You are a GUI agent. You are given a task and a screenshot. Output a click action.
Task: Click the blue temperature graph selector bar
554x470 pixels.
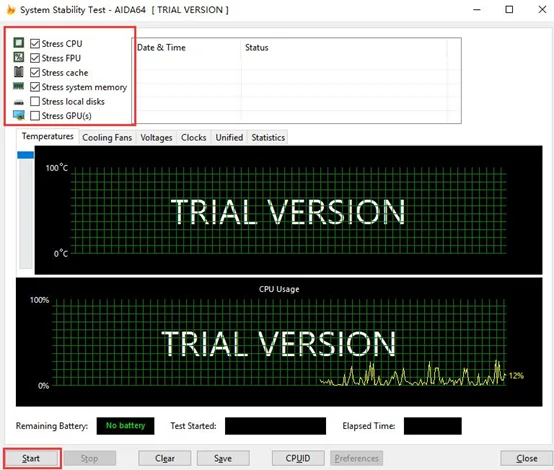point(25,155)
